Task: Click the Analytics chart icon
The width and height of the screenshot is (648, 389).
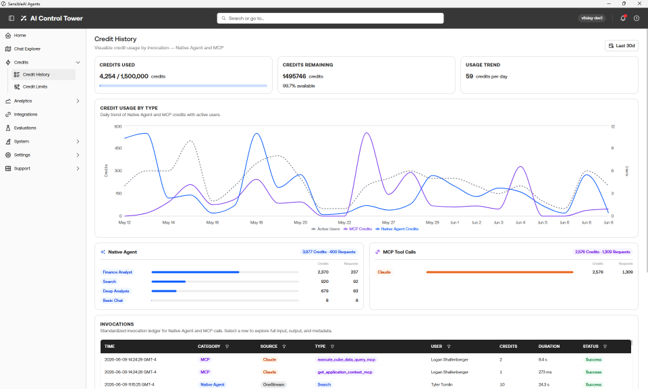Action: 8,101
